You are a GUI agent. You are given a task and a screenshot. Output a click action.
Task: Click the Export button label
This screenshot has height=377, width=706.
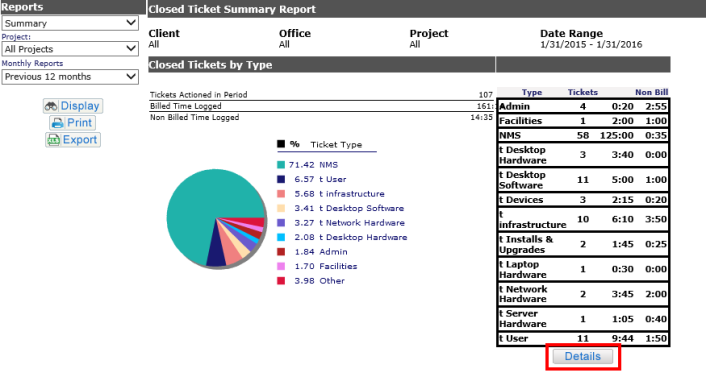tap(80, 140)
